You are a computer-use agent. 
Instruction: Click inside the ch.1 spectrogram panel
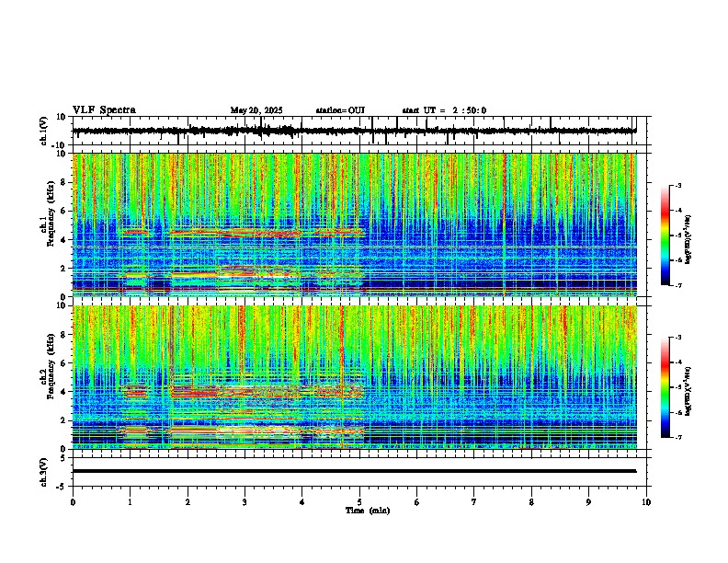(x=355, y=224)
